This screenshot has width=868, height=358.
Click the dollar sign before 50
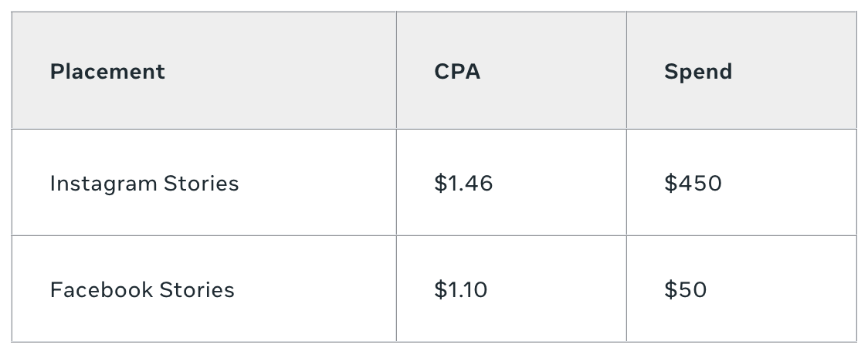(x=670, y=289)
